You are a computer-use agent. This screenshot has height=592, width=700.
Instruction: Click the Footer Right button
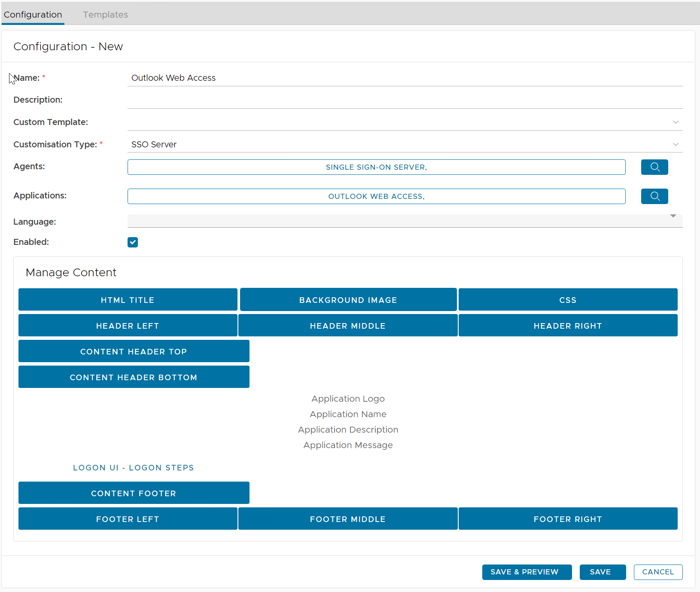coord(568,519)
